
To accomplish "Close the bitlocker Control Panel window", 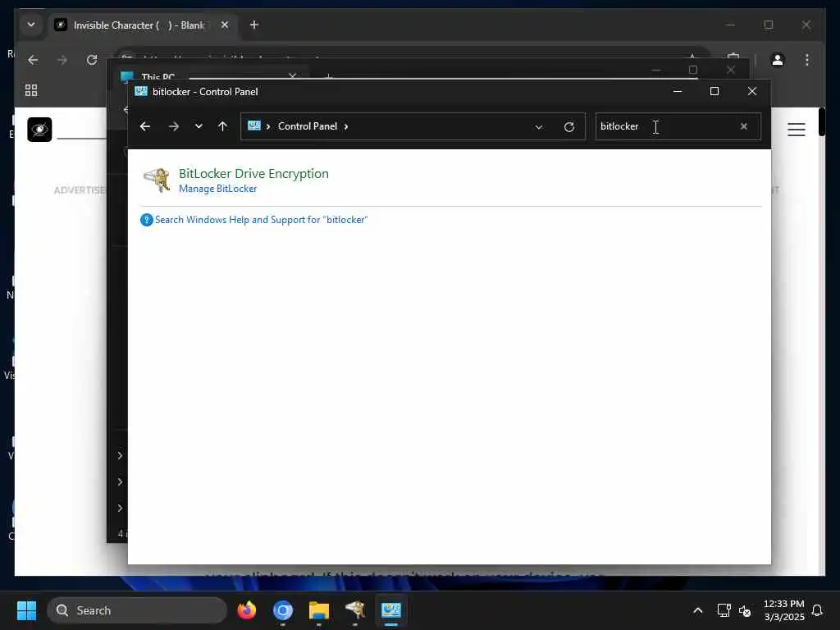I will (752, 92).
